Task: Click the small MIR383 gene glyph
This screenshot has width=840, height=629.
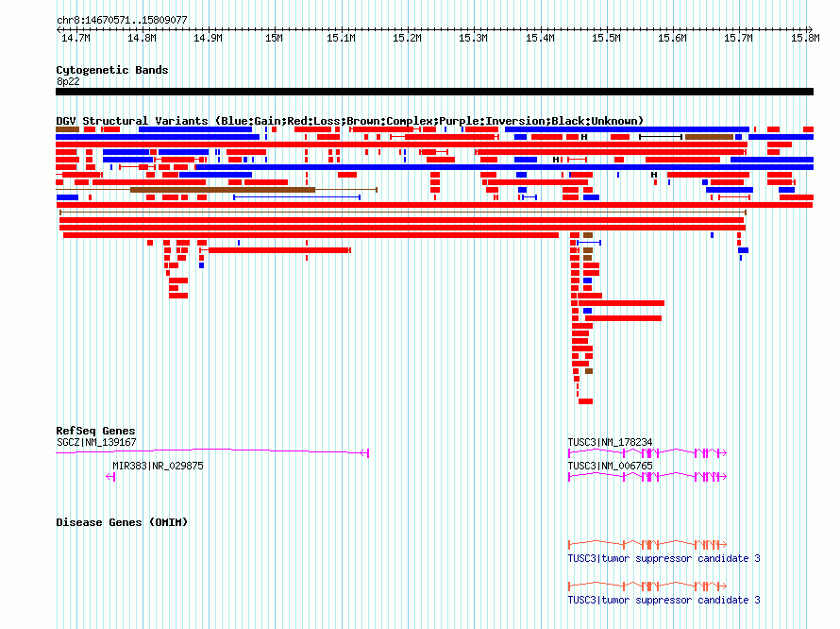Action: 110,477
